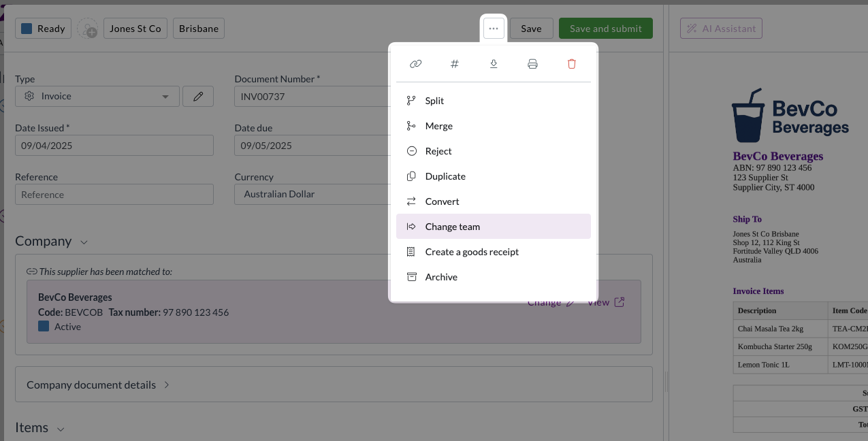This screenshot has width=868, height=441.
Task: Open the Type dropdown showing Invoice
Action: click(97, 97)
